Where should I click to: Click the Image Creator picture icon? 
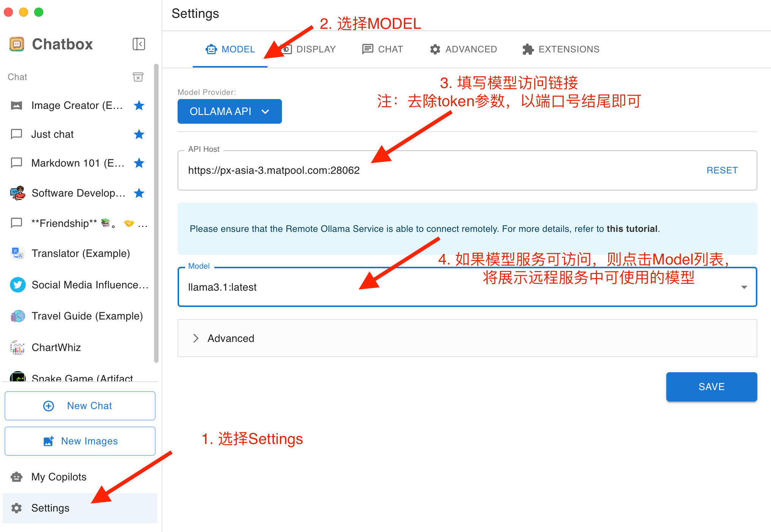(16, 105)
